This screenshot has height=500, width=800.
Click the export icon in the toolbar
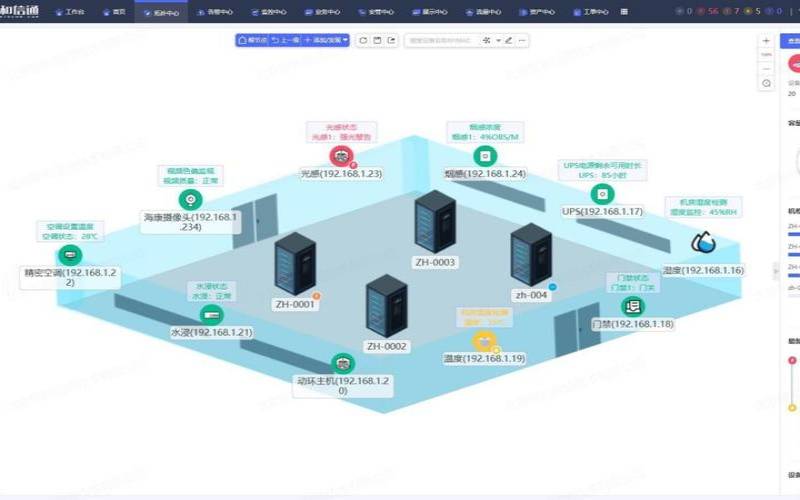click(391, 40)
